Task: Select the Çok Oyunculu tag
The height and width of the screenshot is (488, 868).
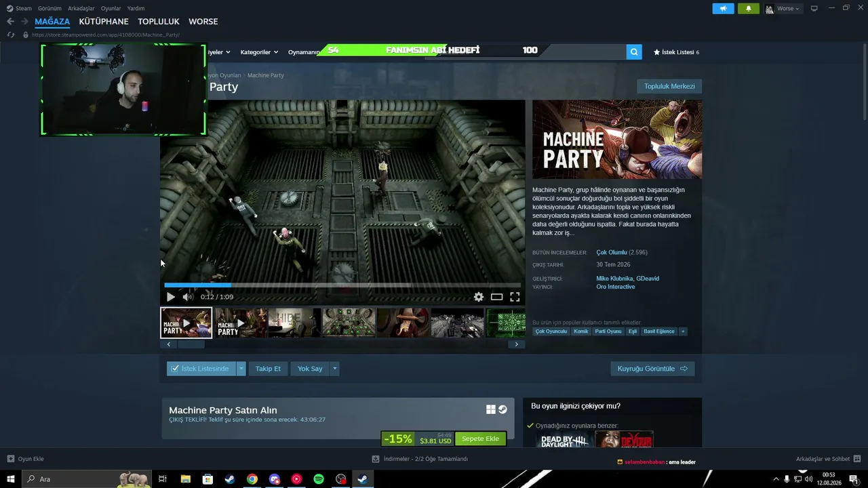Action: click(551, 331)
